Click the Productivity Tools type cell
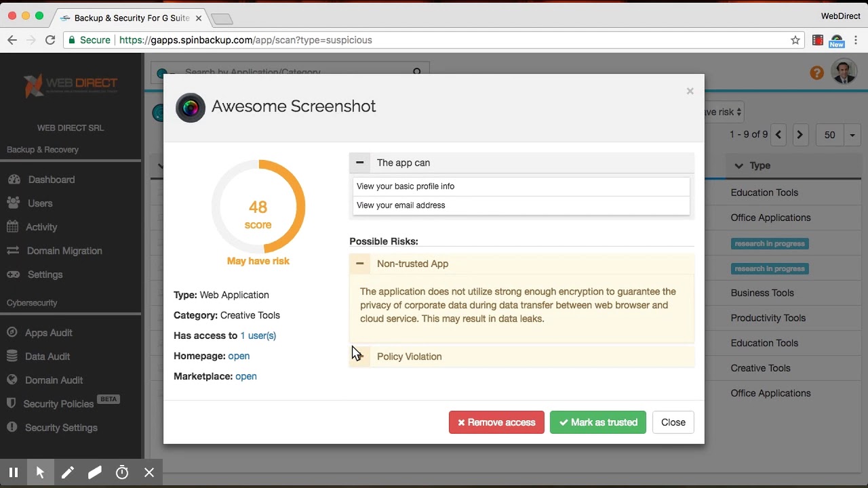Screen dimensions: 868x488 768,318
